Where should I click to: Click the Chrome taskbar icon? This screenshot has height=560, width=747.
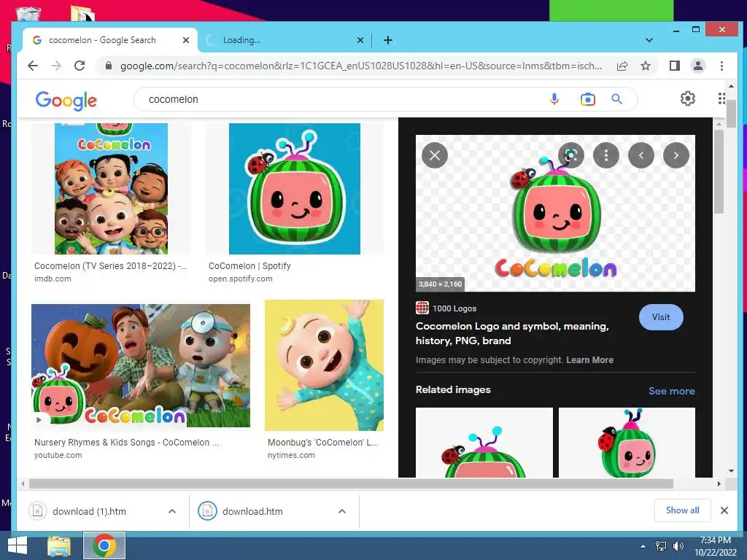click(104, 545)
